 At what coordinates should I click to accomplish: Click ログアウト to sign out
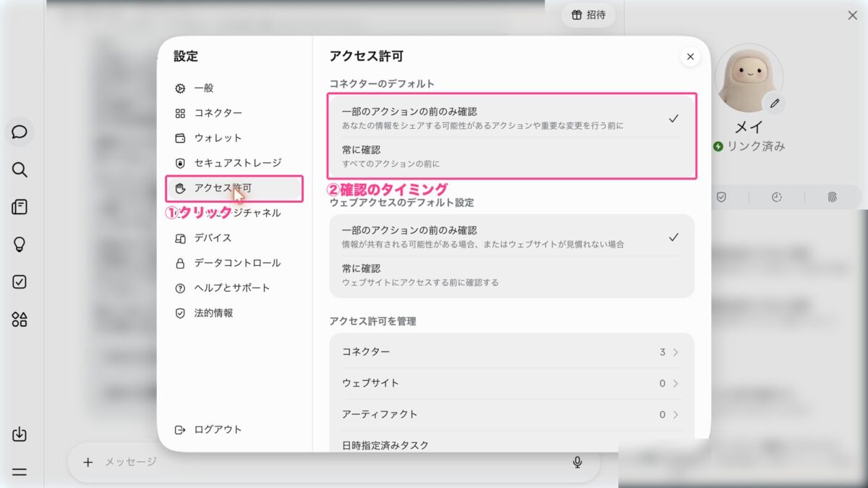click(x=208, y=429)
